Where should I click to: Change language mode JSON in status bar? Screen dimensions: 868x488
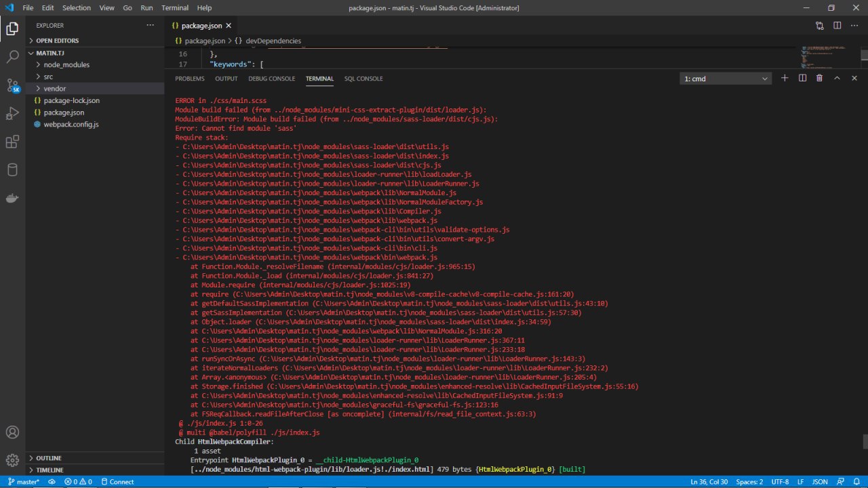tap(820, 482)
